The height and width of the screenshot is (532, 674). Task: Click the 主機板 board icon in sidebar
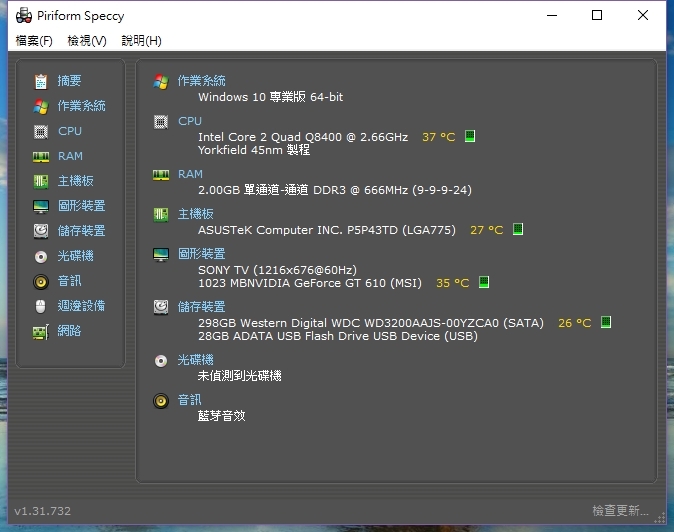coord(41,181)
